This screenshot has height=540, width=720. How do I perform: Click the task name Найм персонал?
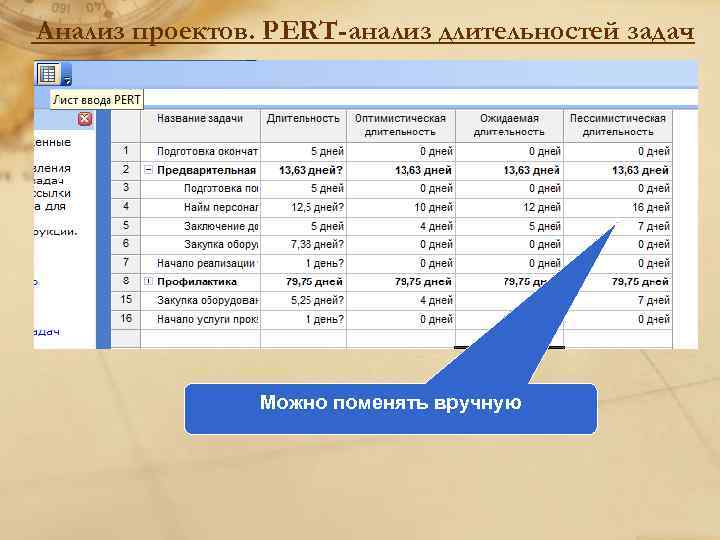[x=221, y=208]
